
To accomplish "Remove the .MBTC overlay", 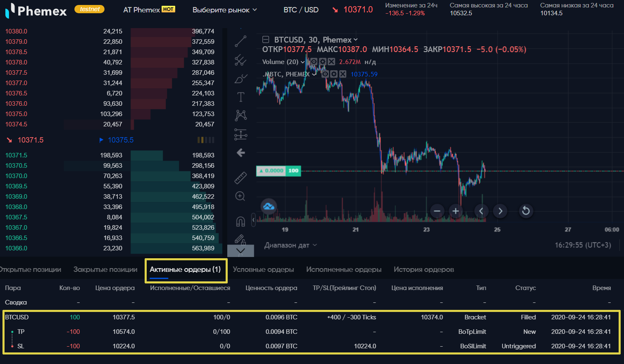I will click(x=343, y=74).
